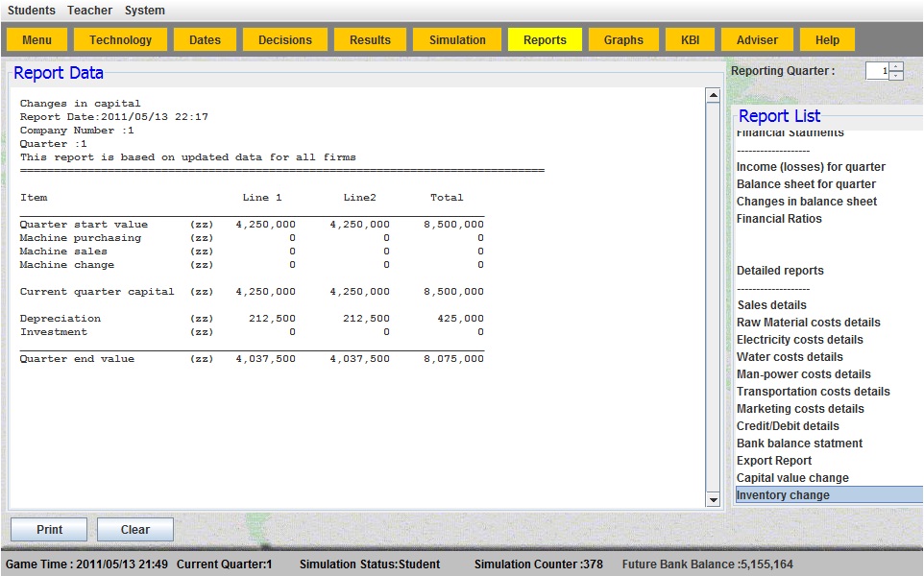This screenshot has height=576, width=924.
Task: Decrease the Reporting Quarter spinner value
Action: click(x=896, y=75)
